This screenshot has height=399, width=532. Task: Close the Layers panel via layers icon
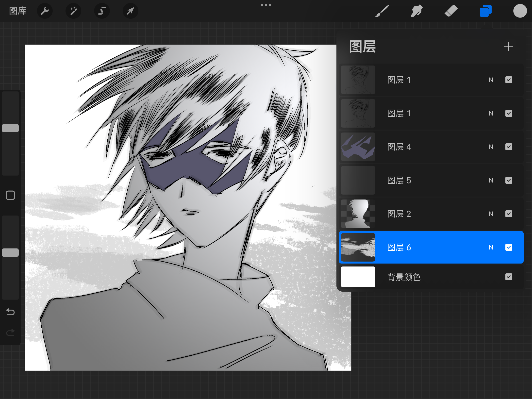click(485, 11)
